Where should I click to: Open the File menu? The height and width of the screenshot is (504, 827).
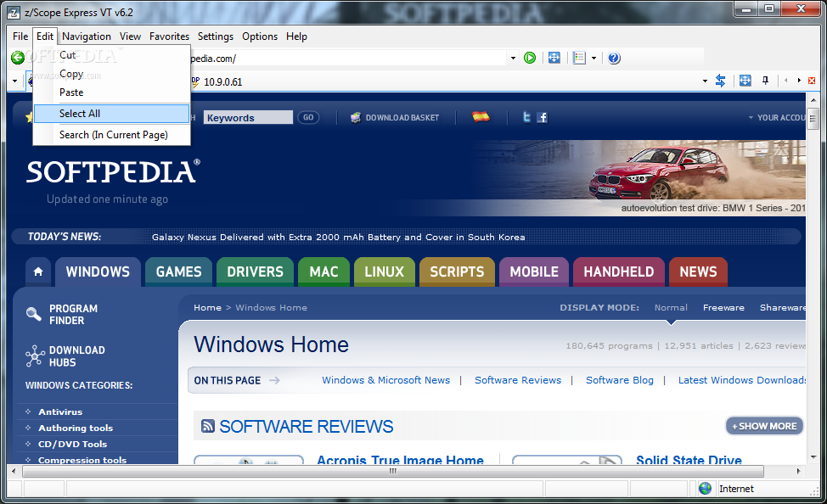tap(20, 36)
